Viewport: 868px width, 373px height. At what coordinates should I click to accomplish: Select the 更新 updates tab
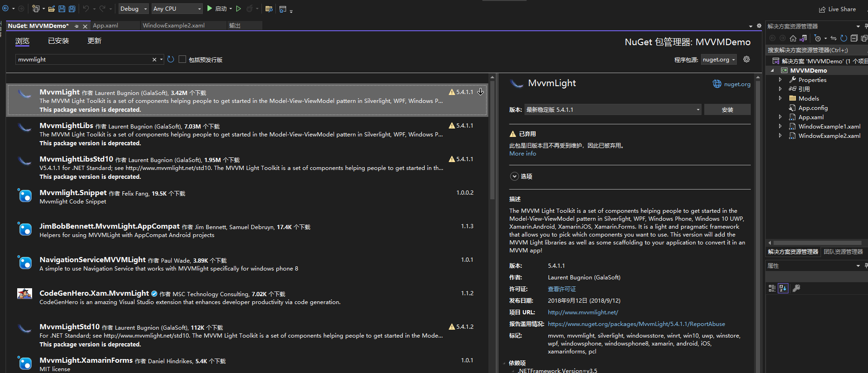click(94, 41)
